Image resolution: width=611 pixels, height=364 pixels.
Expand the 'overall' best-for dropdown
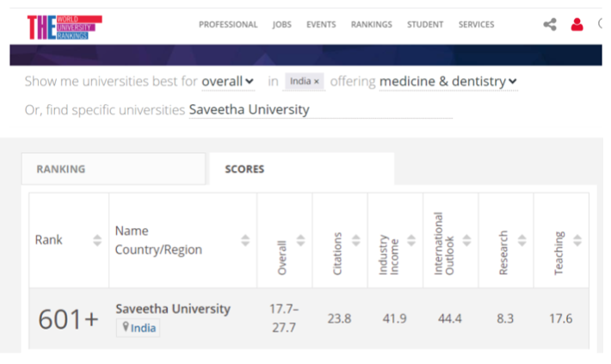pyautogui.click(x=228, y=82)
